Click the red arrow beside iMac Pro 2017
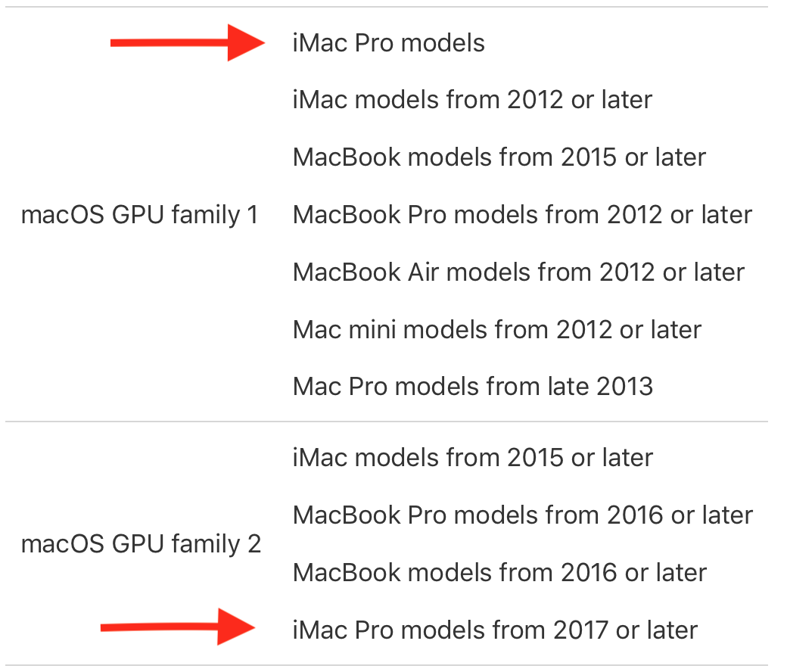The height and width of the screenshot is (672, 787). (x=178, y=627)
